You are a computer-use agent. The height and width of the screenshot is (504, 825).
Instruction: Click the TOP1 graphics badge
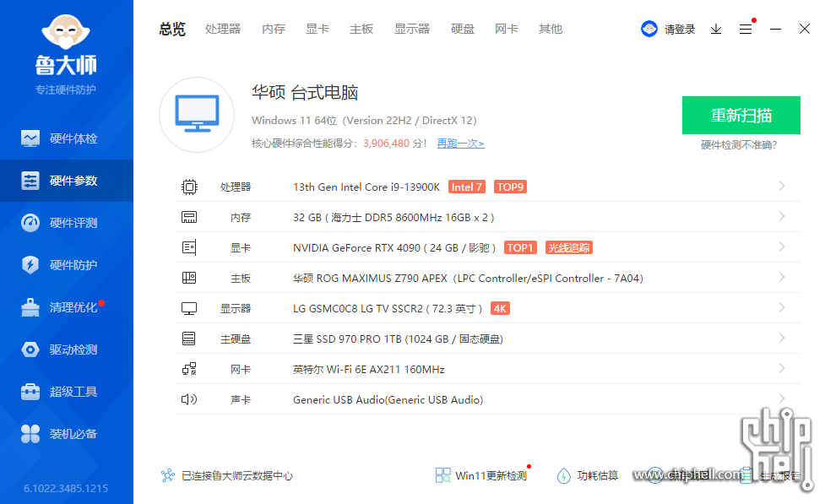point(520,248)
